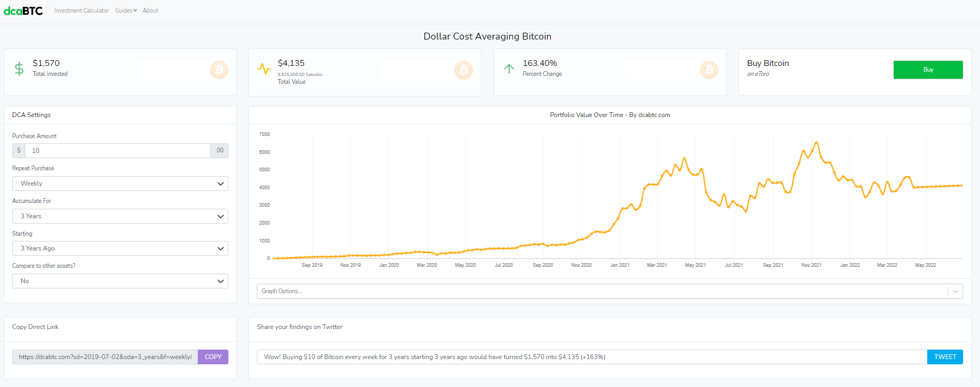Click the green Percent Change arrow icon

pos(509,69)
